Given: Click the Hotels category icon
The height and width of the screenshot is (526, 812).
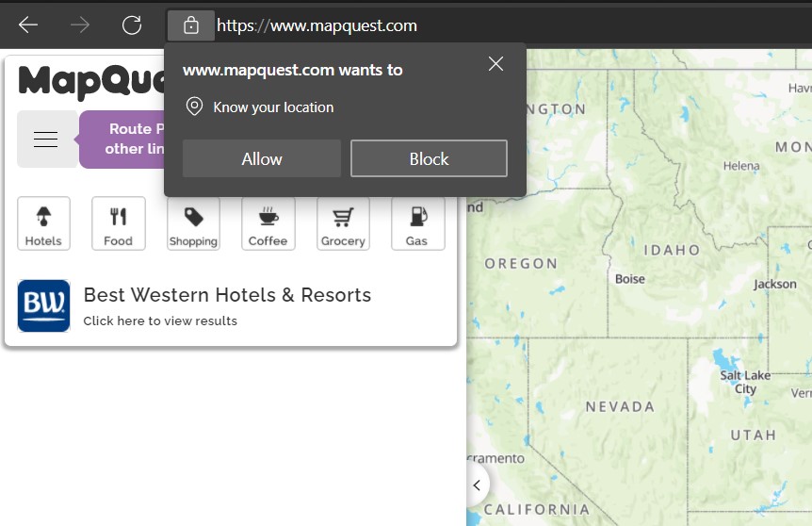Looking at the screenshot, I should click(x=43, y=223).
